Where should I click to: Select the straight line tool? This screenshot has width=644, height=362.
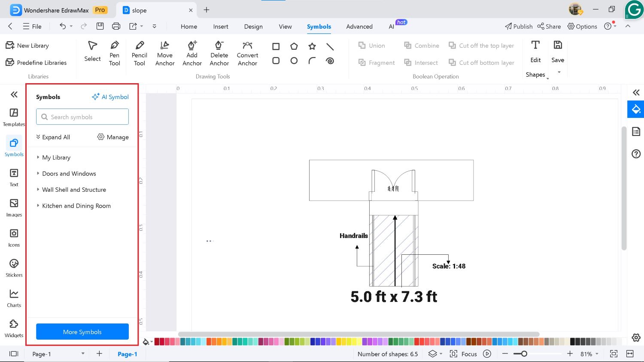tap(330, 46)
